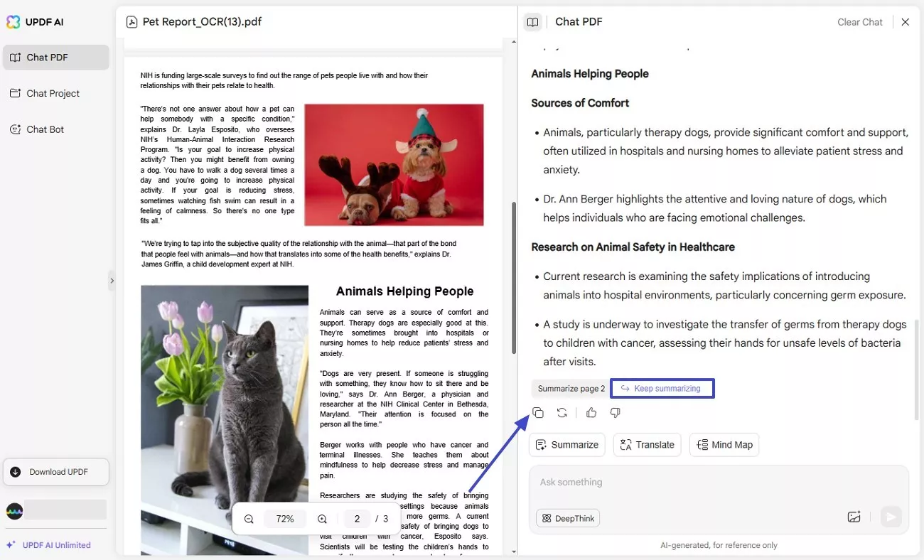Click the PDF viewer vertical scrollbar
Screen dimensions: 924x560
(x=514, y=278)
